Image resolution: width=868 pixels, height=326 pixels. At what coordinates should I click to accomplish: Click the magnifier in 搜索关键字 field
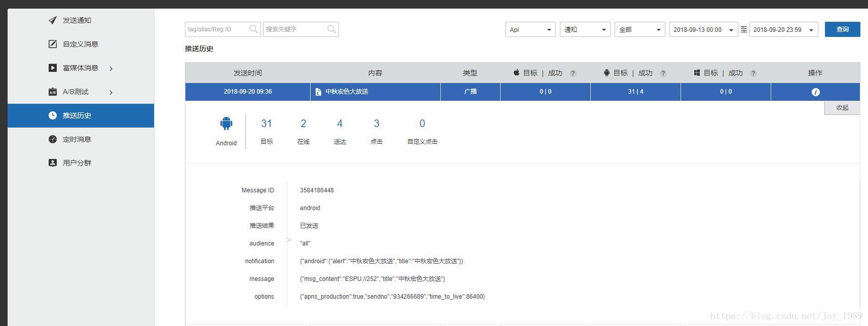(331, 29)
